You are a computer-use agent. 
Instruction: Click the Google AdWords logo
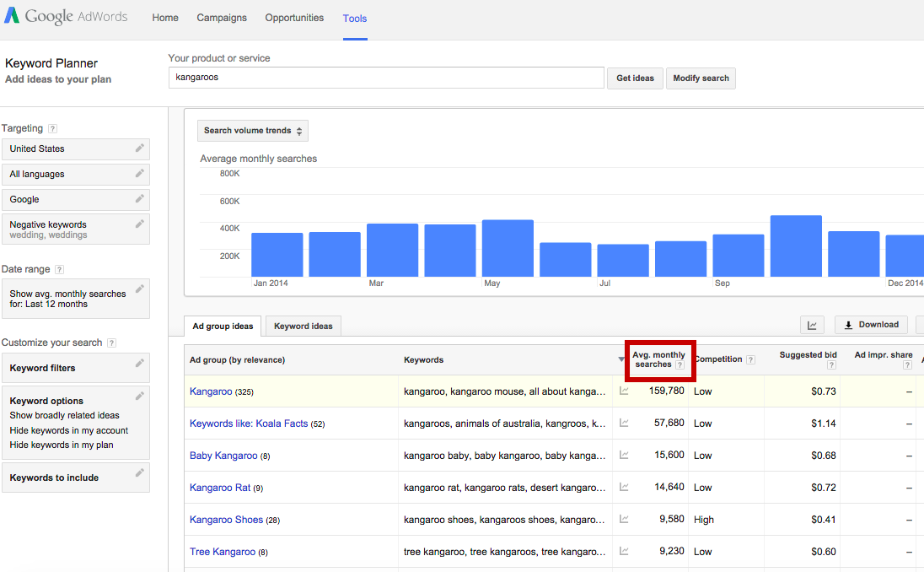click(65, 15)
